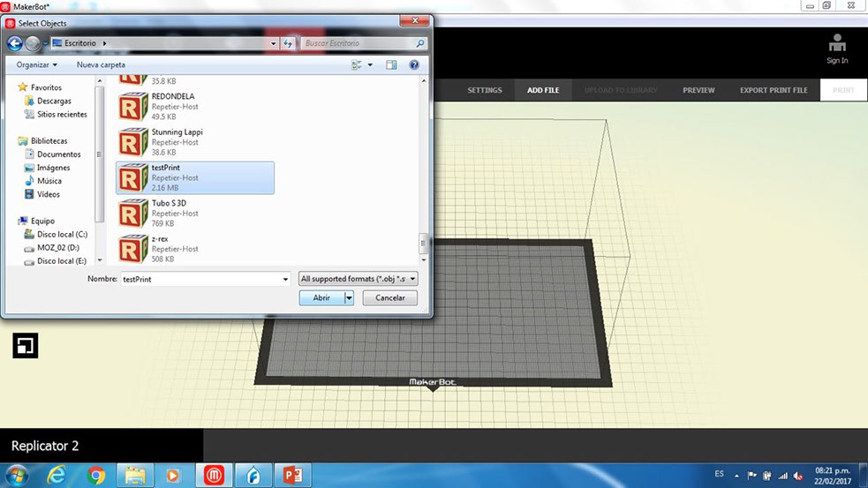Click the Abrir button
This screenshot has width=868, height=488.
pyautogui.click(x=321, y=297)
